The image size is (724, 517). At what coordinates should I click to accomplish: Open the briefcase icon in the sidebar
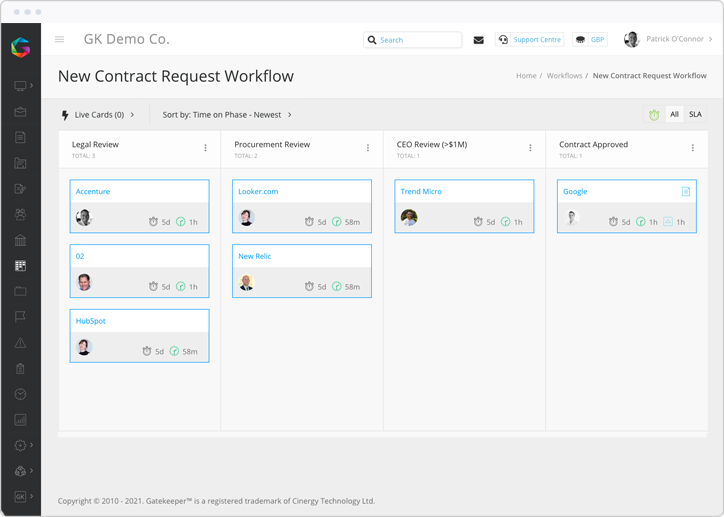20,112
